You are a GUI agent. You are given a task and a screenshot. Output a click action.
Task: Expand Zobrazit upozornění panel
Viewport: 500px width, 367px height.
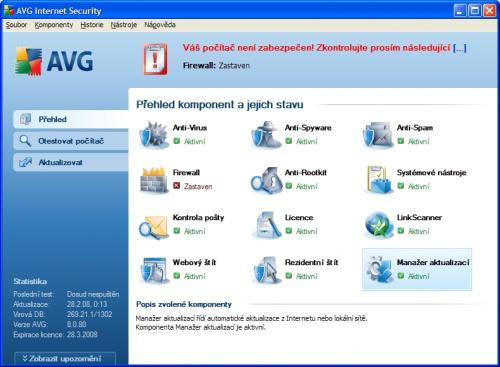point(65,359)
